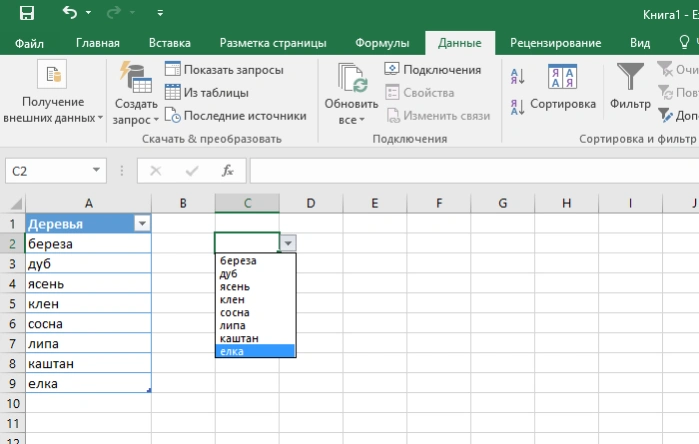Select the column C header
This screenshot has width=699, height=444.
click(247, 203)
